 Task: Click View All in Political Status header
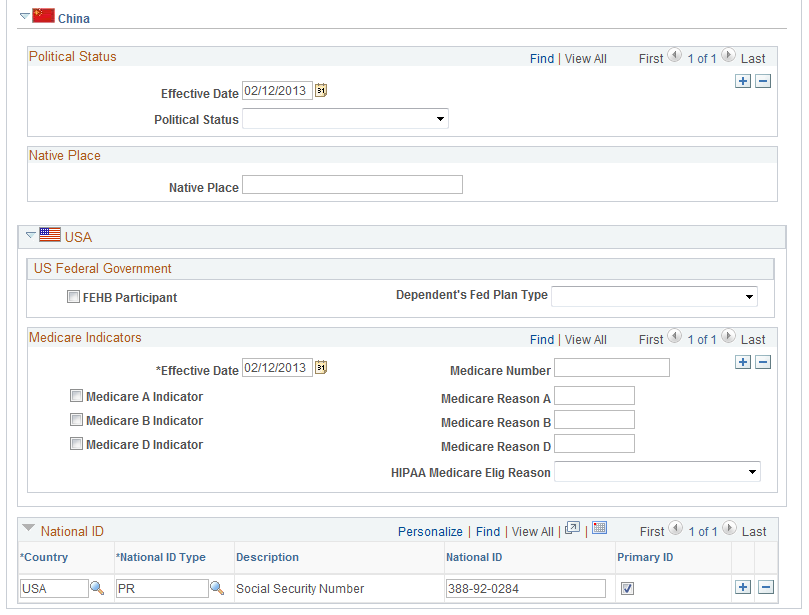(x=586, y=59)
